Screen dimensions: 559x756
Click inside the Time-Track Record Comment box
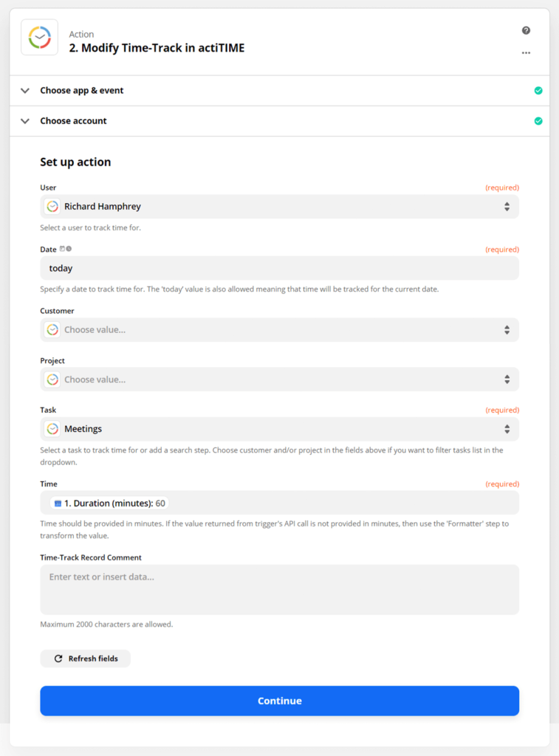point(279,588)
